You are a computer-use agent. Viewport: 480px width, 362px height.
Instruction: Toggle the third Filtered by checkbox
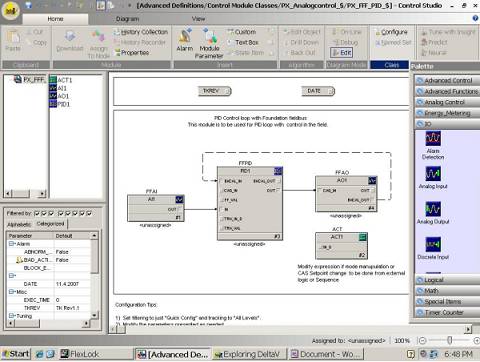coord(51,213)
